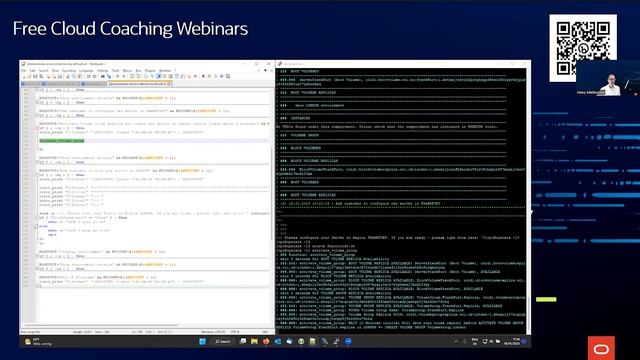Expand the system tray hidden icons chevron

pyautogui.click(x=456, y=341)
